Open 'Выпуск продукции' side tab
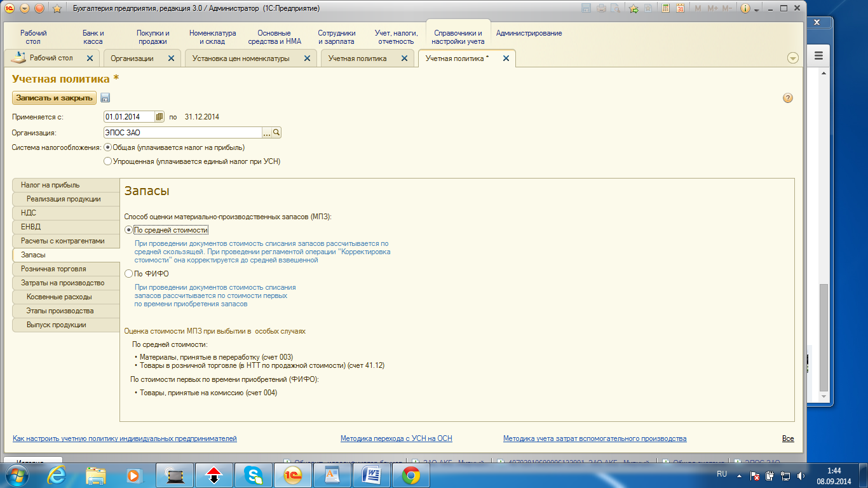This screenshot has width=868, height=488. tap(66, 325)
